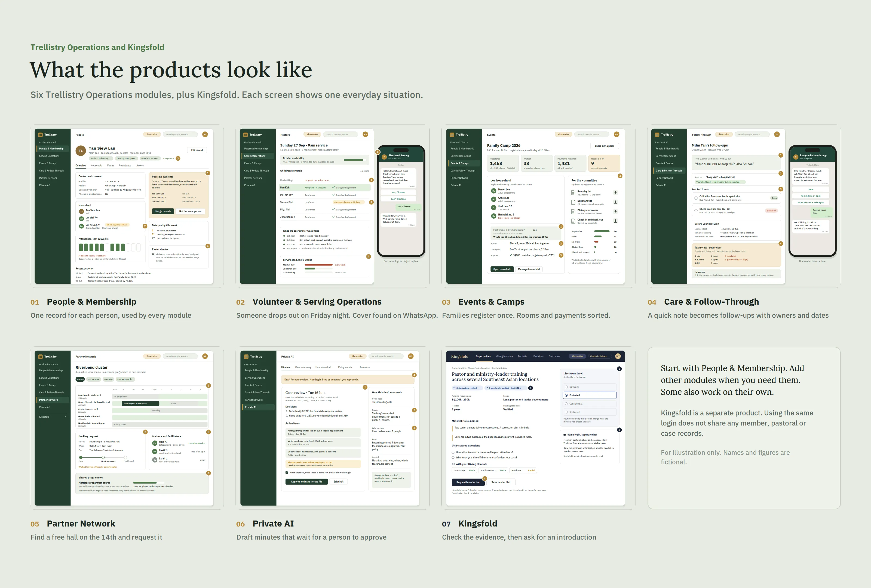Click the 'Sat 14 Nov' filter chip
Viewport: 871px width, 588px height.
tap(94, 379)
